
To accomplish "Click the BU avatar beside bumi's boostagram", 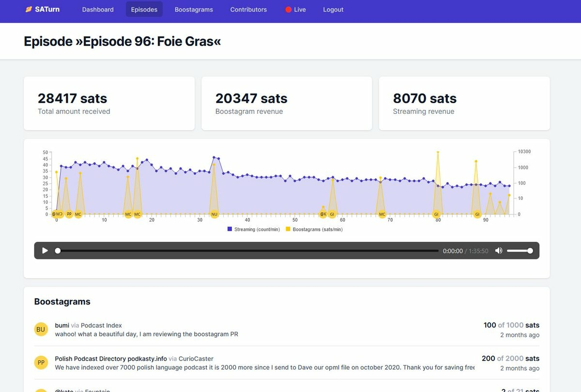I will coord(41,330).
